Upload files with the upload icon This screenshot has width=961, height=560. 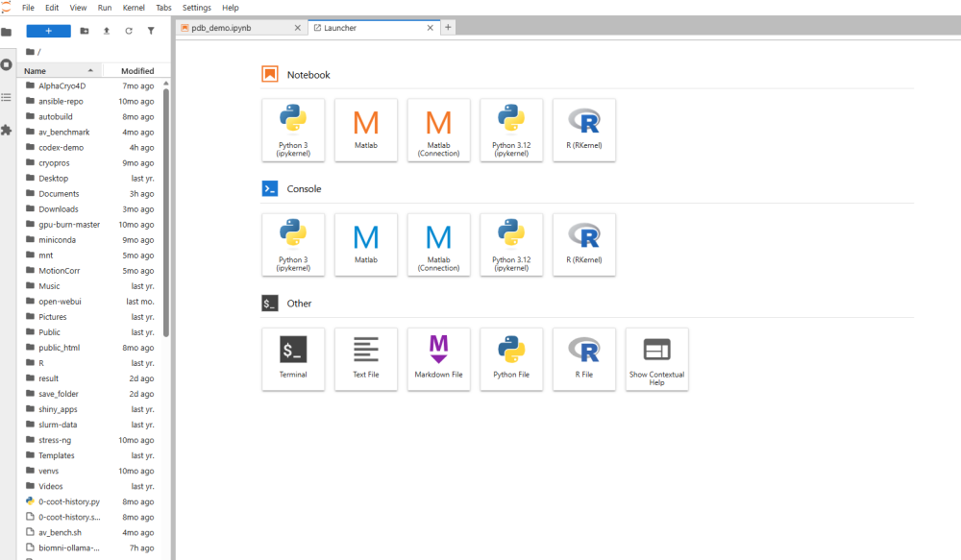point(107,31)
